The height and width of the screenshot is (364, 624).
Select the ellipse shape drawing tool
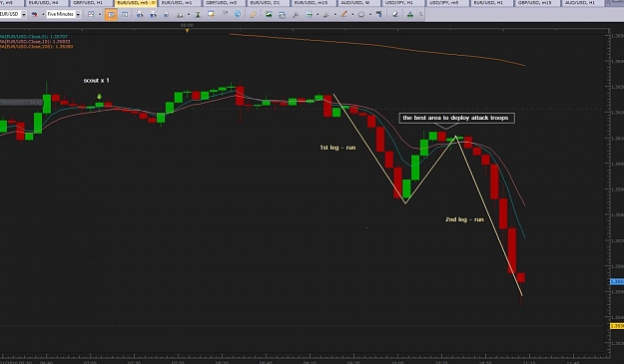point(361,14)
